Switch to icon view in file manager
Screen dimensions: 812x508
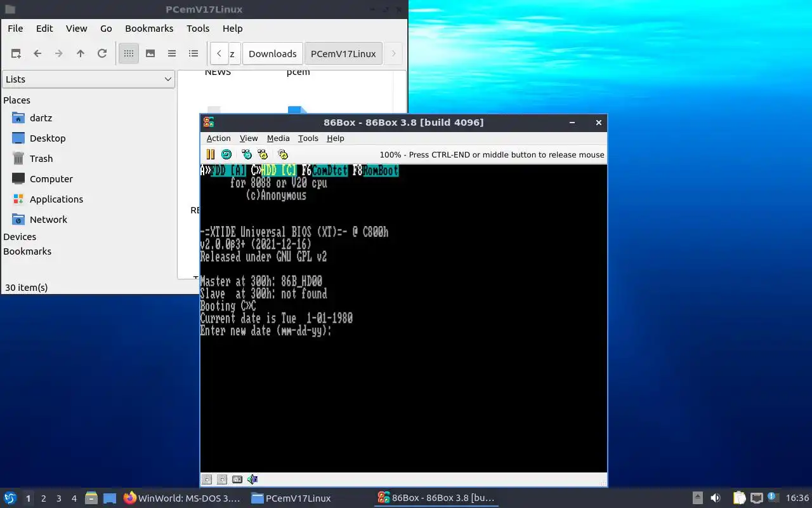(129, 53)
